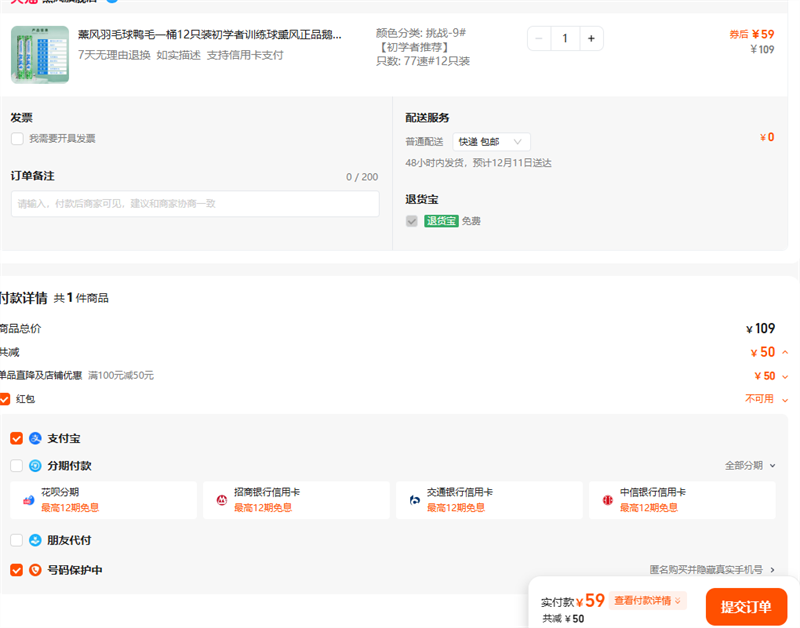Click the order remarks (订单备注) input field
The height and width of the screenshot is (628, 800).
(195, 204)
